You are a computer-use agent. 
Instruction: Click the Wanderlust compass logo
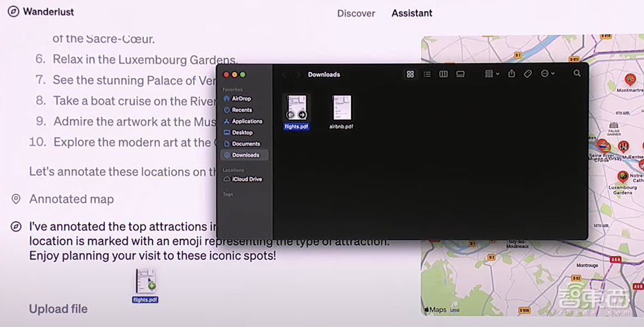click(13, 12)
